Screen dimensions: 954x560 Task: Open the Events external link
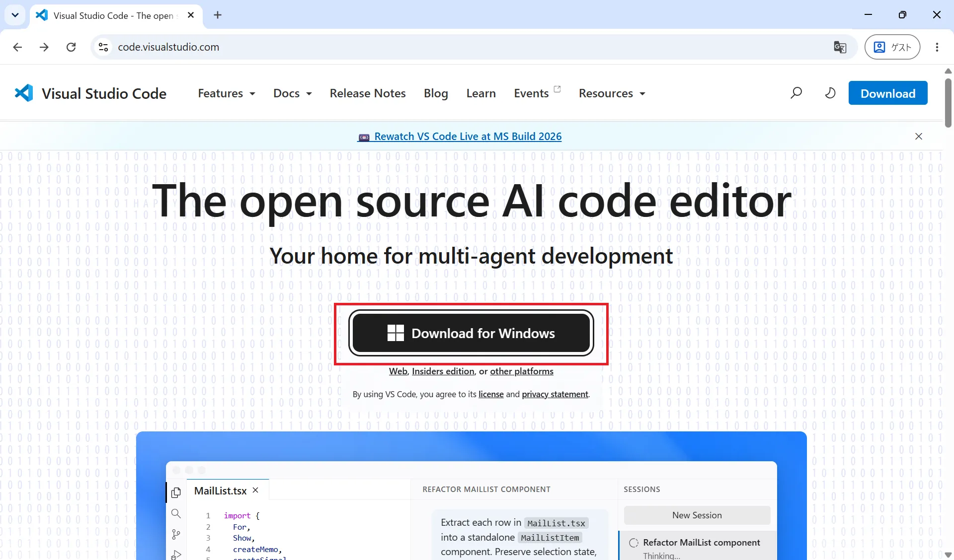537,93
